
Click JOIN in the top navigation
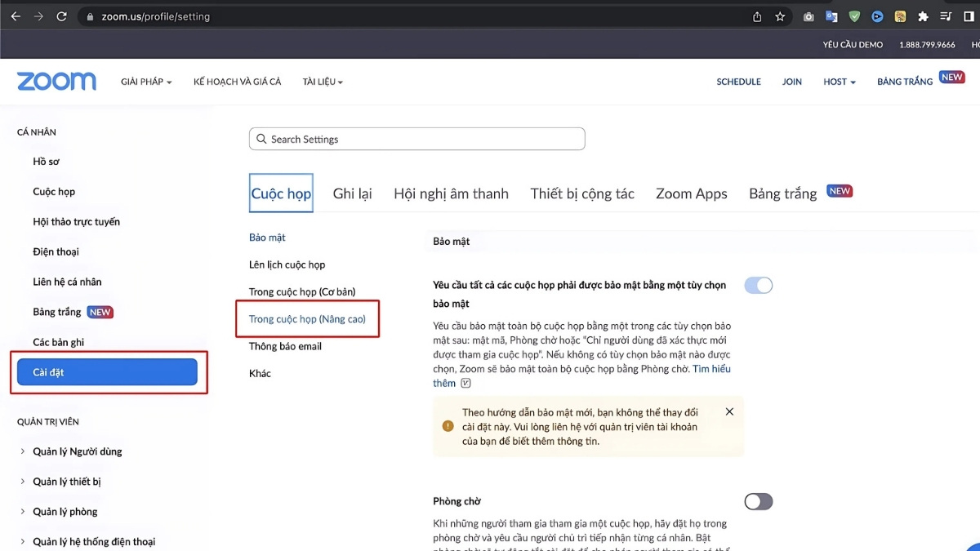click(x=792, y=82)
